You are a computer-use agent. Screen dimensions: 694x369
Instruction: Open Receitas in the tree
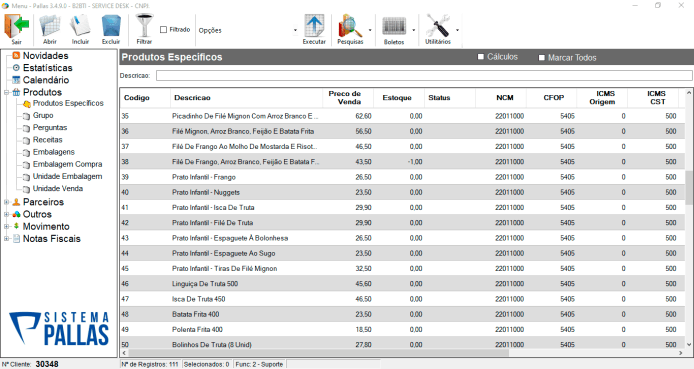[47, 140]
